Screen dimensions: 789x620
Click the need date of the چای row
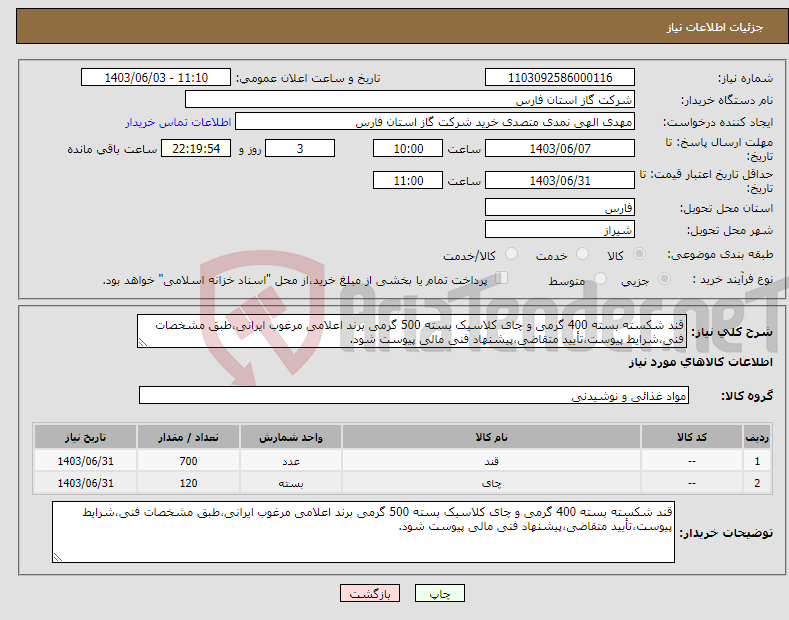[x=85, y=483]
